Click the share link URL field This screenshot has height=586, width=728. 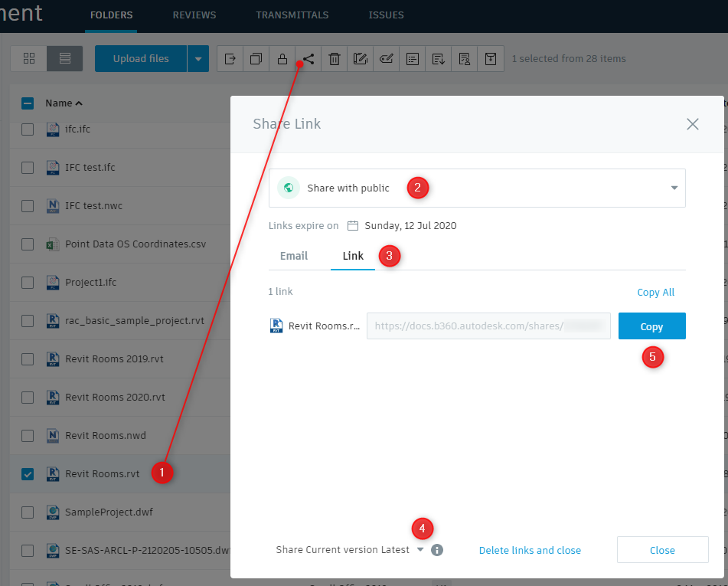click(488, 326)
